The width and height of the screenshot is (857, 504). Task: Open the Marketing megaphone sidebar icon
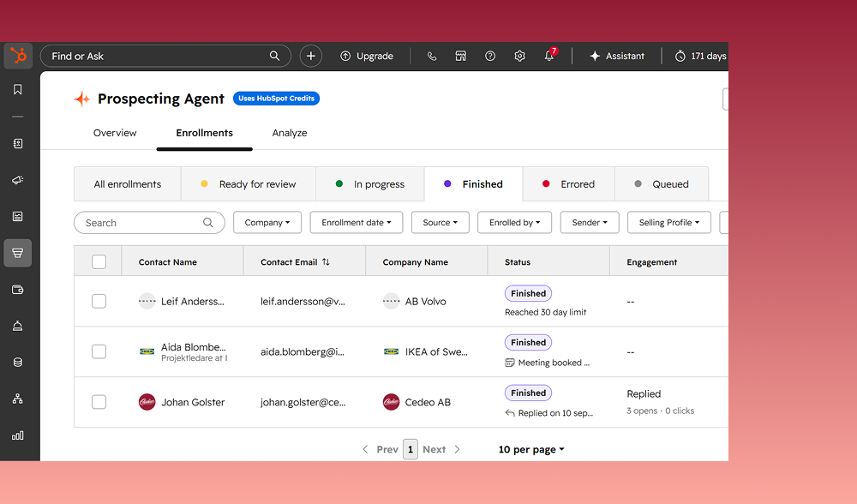17,180
